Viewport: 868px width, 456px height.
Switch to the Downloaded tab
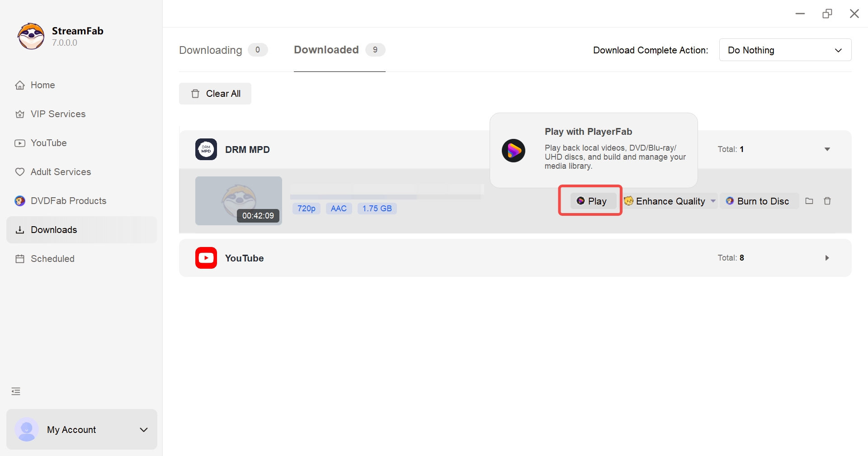point(326,50)
